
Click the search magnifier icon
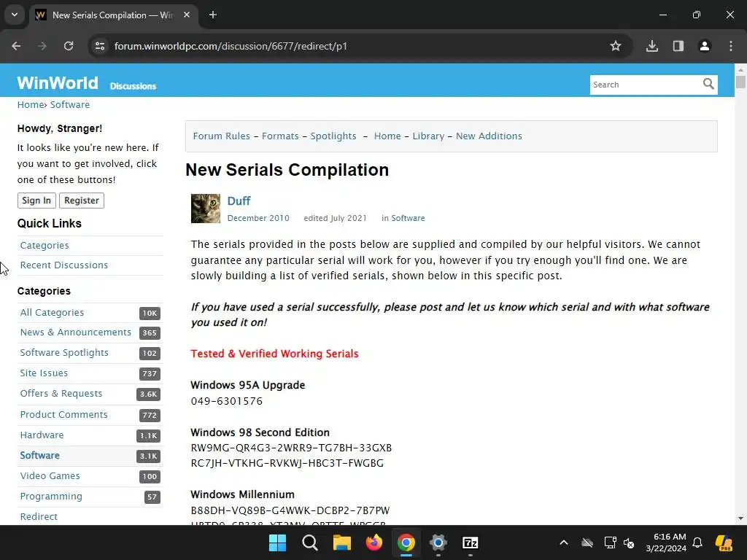tap(708, 85)
